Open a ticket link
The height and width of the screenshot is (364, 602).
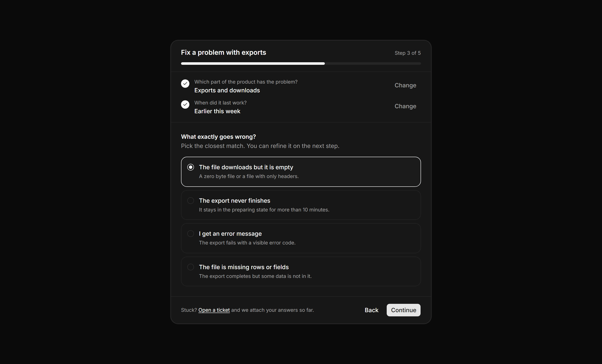click(214, 310)
